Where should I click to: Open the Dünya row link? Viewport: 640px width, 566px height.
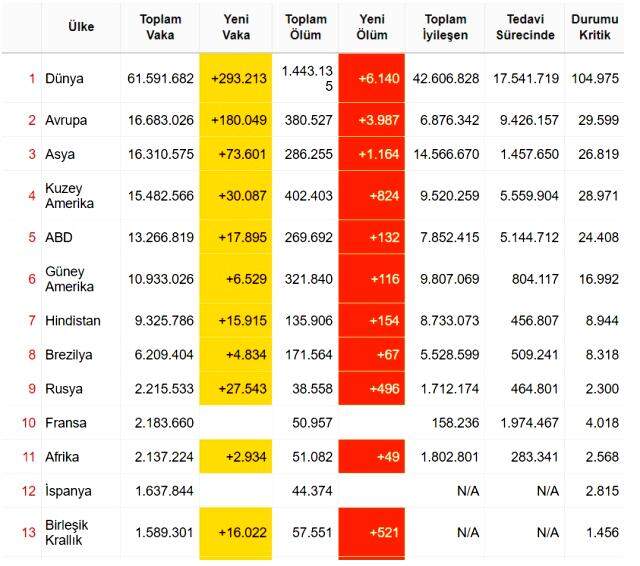[64, 78]
